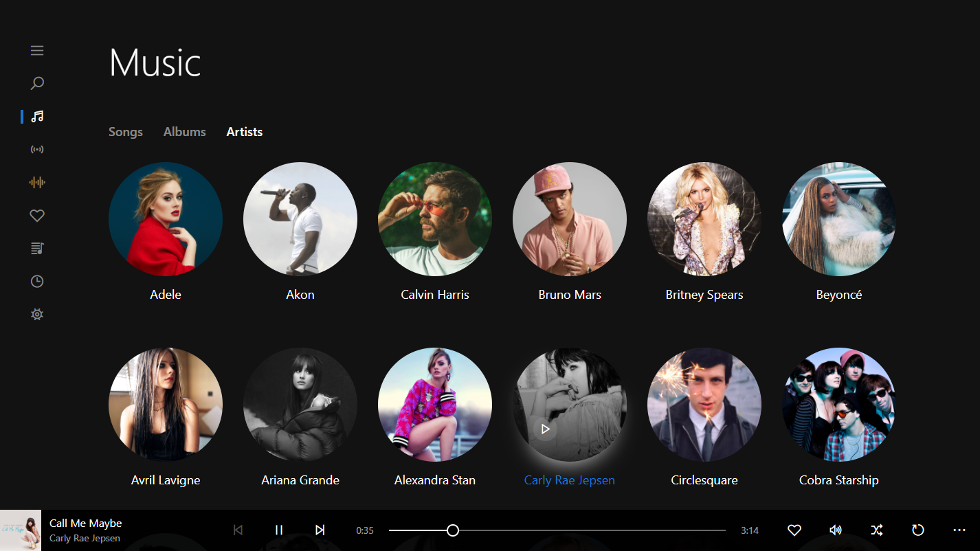Open Alexandra Stan artist photo
The image size is (980, 551).
(435, 405)
